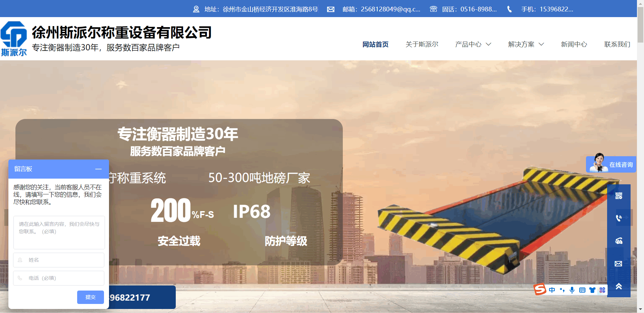Click the page vertical scrollbar thumb

[x=640, y=25]
